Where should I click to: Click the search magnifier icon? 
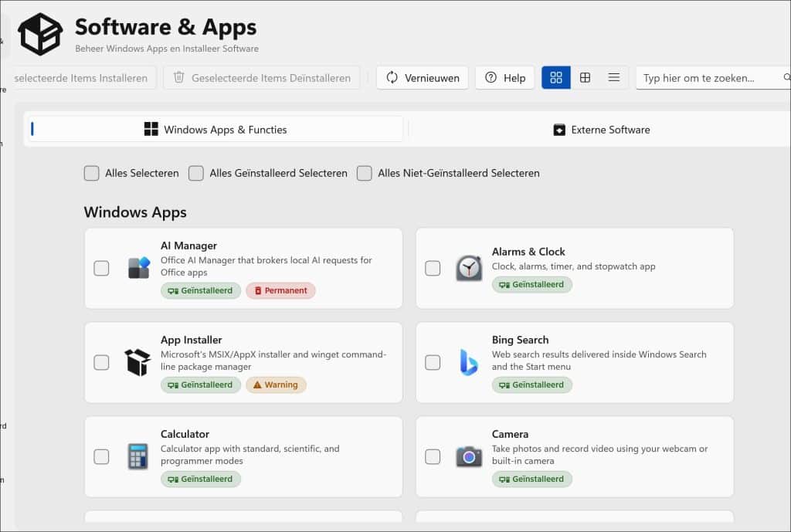[x=786, y=78]
